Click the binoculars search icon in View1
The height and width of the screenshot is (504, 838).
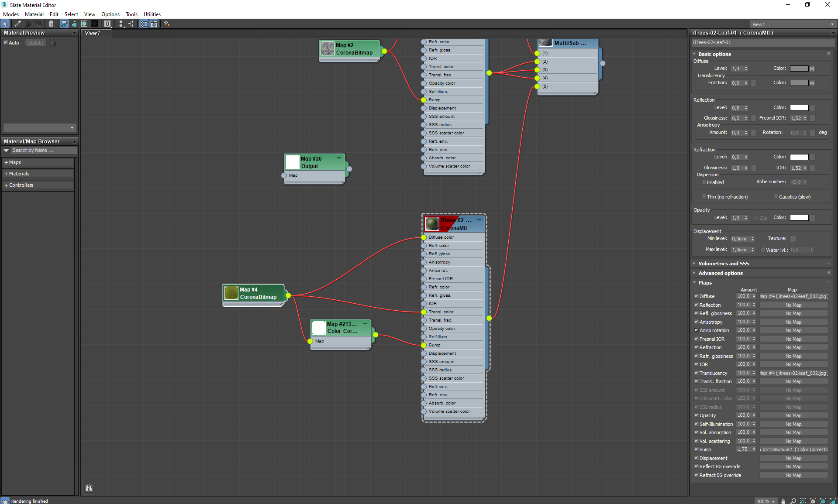coord(89,488)
